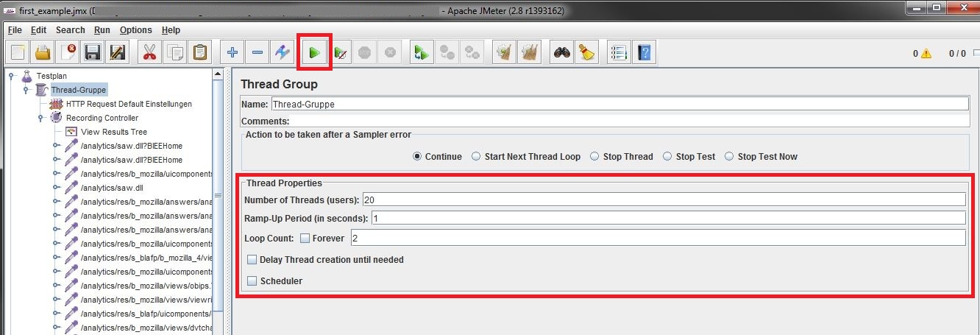Open the Function Helper dialog icon

point(619,52)
